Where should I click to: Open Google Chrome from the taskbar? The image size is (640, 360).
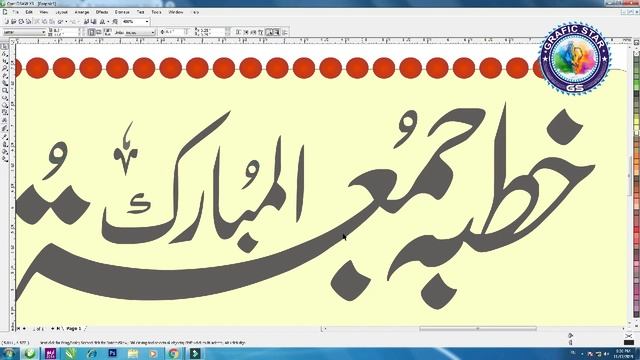pyautogui.click(x=173, y=353)
